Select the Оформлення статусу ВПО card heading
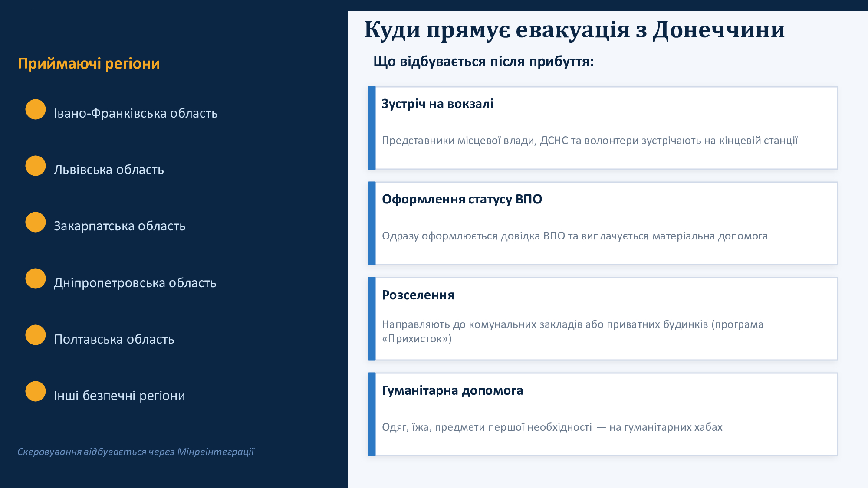This screenshot has height=488, width=868. [x=462, y=199]
